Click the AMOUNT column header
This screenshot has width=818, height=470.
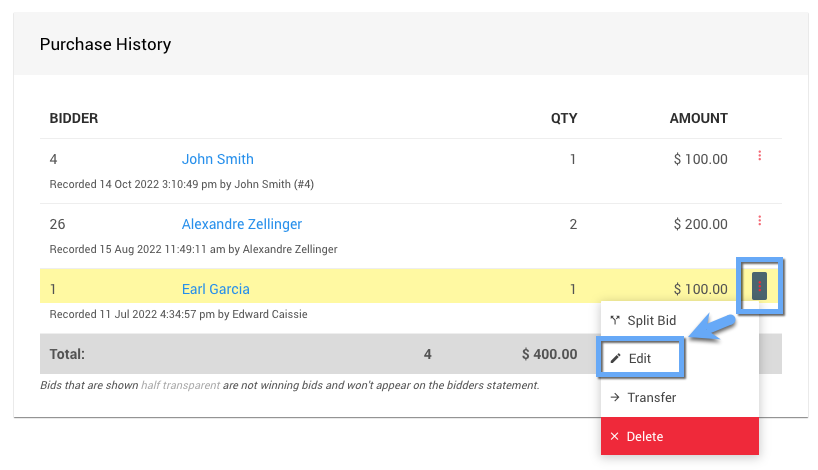click(x=698, y=118)
